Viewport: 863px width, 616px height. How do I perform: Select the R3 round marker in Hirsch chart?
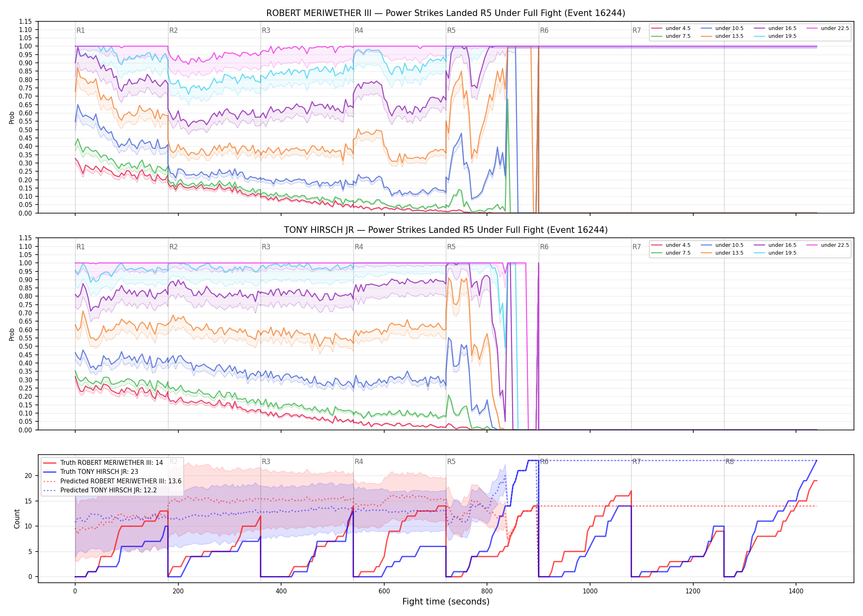coord(266,247)
